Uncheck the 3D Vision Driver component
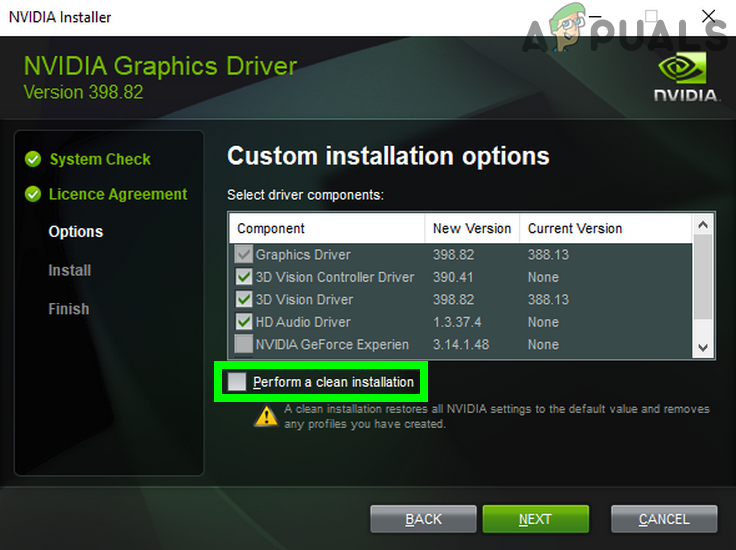 click(244, 299)
